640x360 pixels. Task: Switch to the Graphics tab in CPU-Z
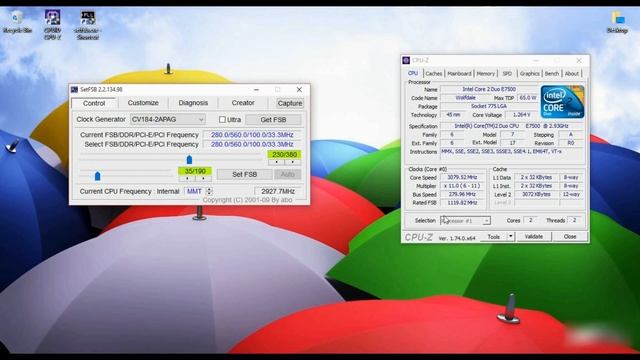529,73
